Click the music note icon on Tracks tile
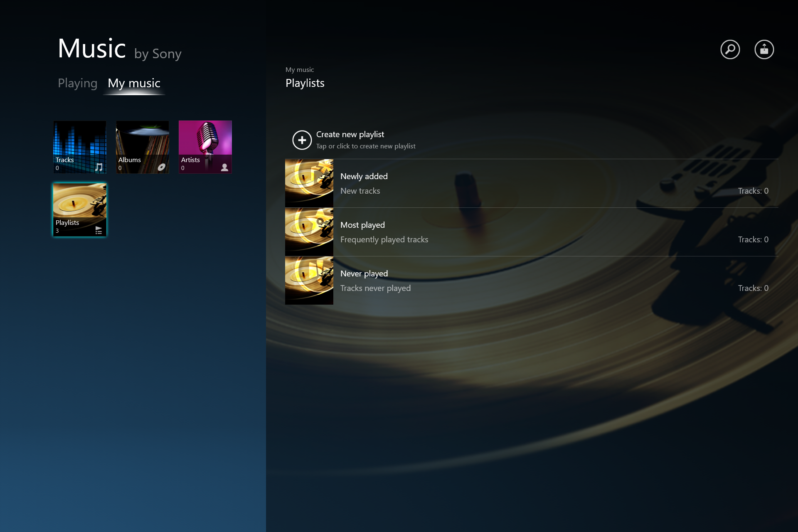 99,167
